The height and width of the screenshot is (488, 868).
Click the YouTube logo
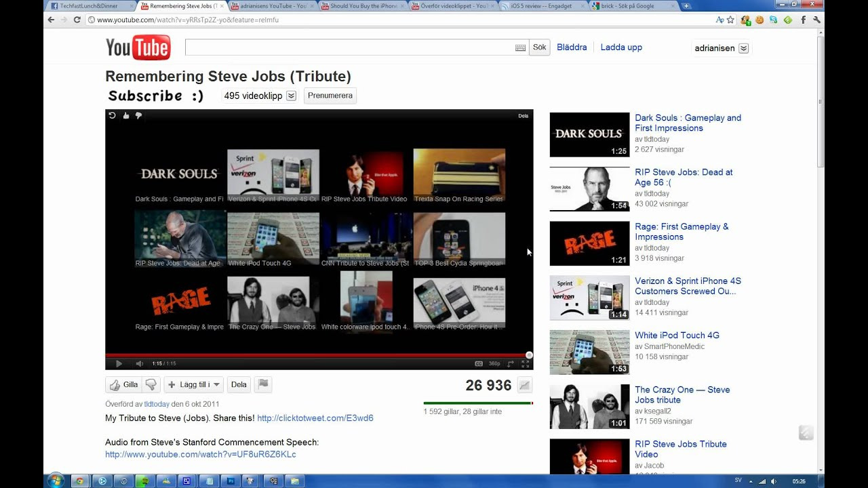tap(138, 47)
